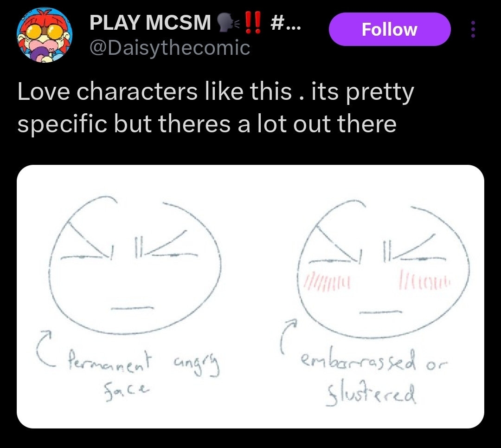Click the left permanent angry face drawing
This screenshot has height=448, width=501.
[x=135, y=265]
